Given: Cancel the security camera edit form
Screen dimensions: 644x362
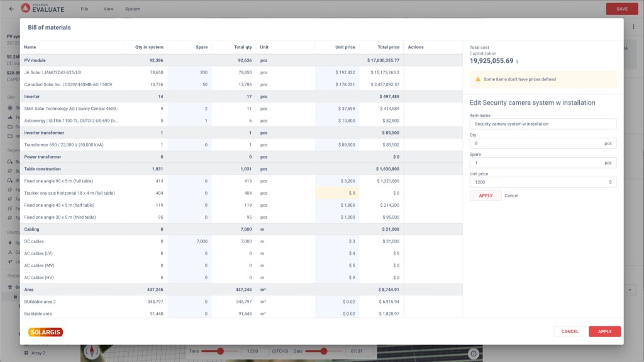Looking at the screenshot, I should (x=511, y=195).
